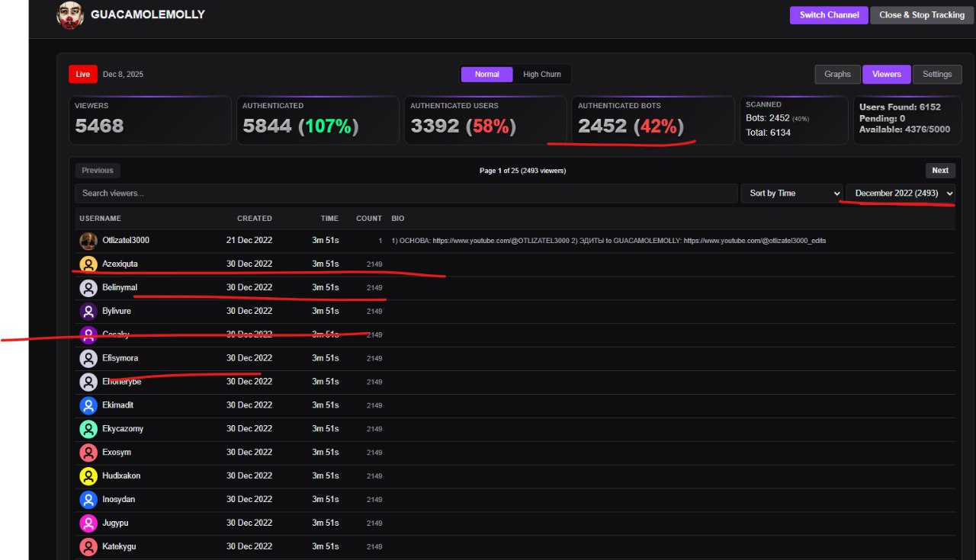
Task: Click Exosym's red avatar icon
Action: [x=88, y=453]
